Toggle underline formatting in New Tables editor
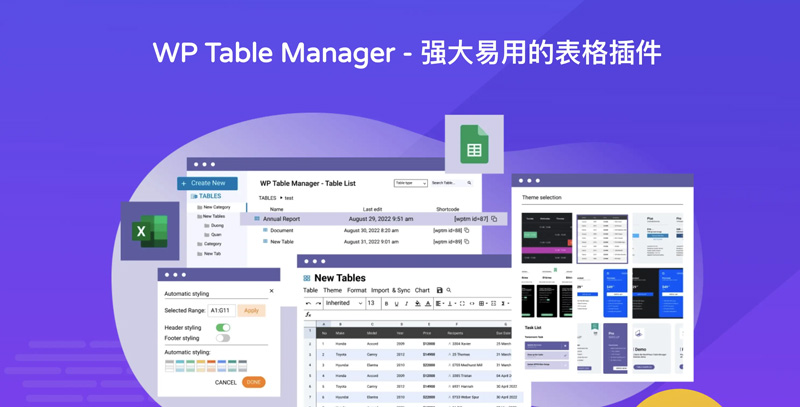Image resolution: width=800 pixels, height=407 pixels. (397, 303)
